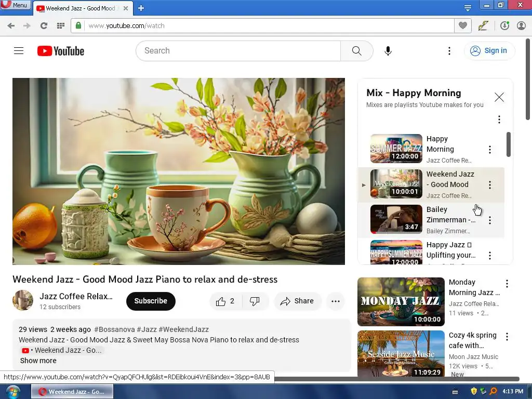Open the Opera Menu button

[15, 5]
